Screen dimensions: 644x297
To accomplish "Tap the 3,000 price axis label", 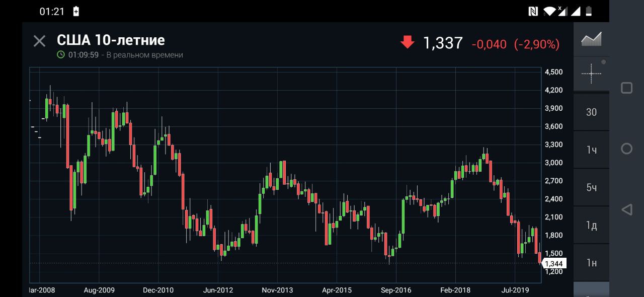I will pos(553,163).
